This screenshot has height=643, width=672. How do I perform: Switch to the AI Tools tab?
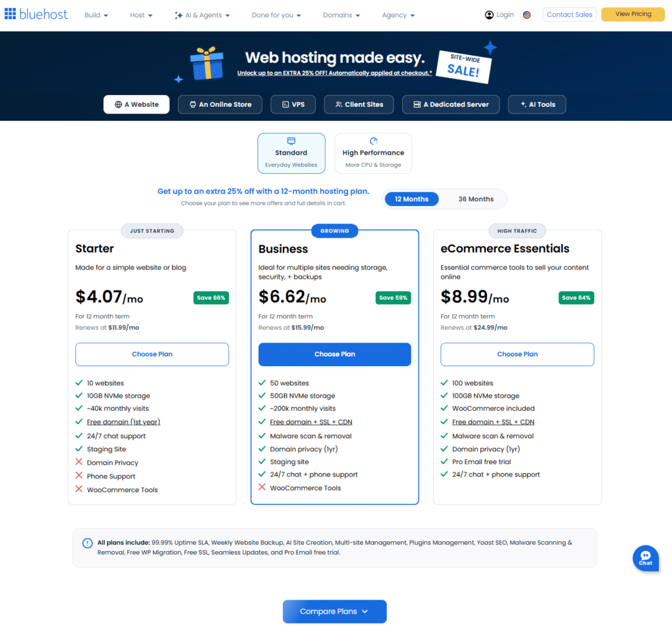click(x=537, y=104)
